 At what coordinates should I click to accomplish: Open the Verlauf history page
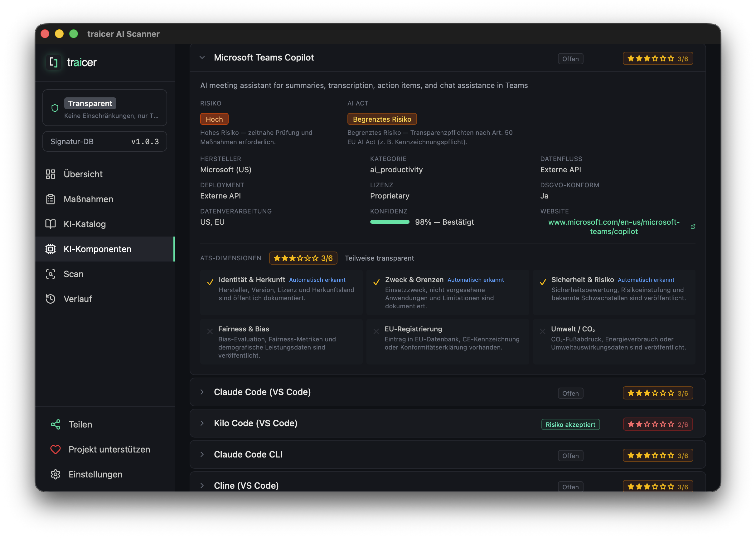[x=104, y=299]
